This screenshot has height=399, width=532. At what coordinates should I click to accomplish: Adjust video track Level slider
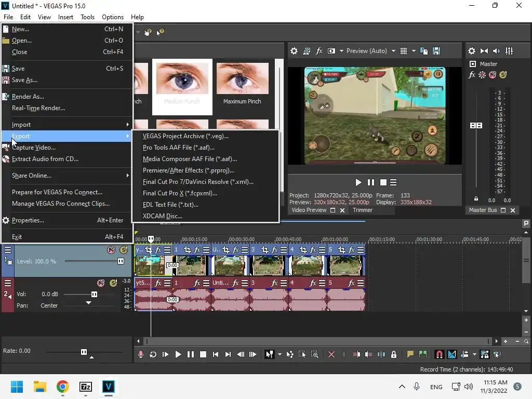point(121,261)
